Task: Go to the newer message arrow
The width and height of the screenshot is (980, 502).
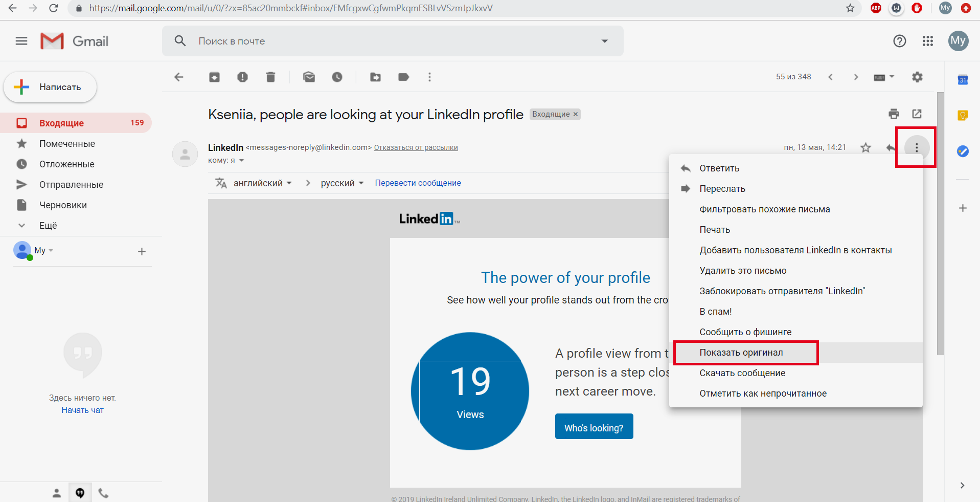Action: (830, 77)
